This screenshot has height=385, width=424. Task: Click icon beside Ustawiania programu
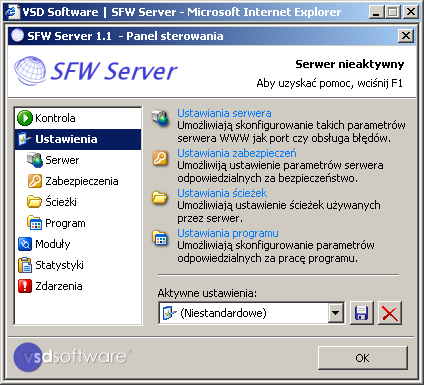click(160, 238)
